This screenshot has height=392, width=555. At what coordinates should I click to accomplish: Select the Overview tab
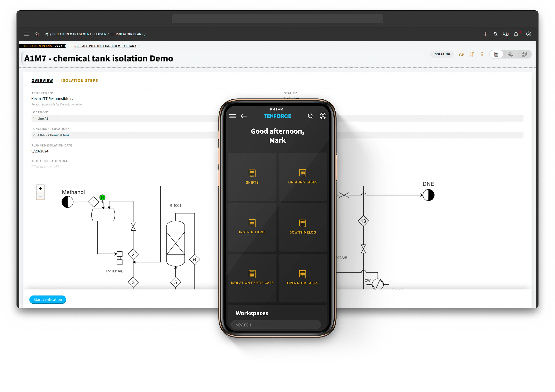click(x=42, y=81)
